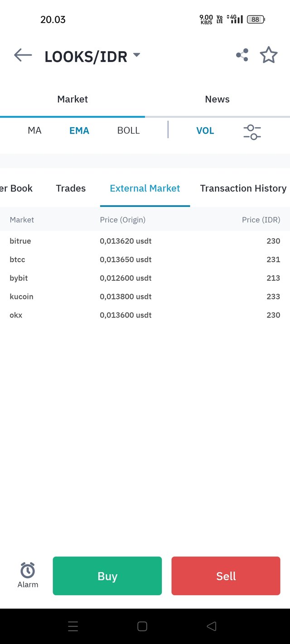Open the Transaction History tab
This screenshot has height=644, width=290.
(x=243, y=188)
